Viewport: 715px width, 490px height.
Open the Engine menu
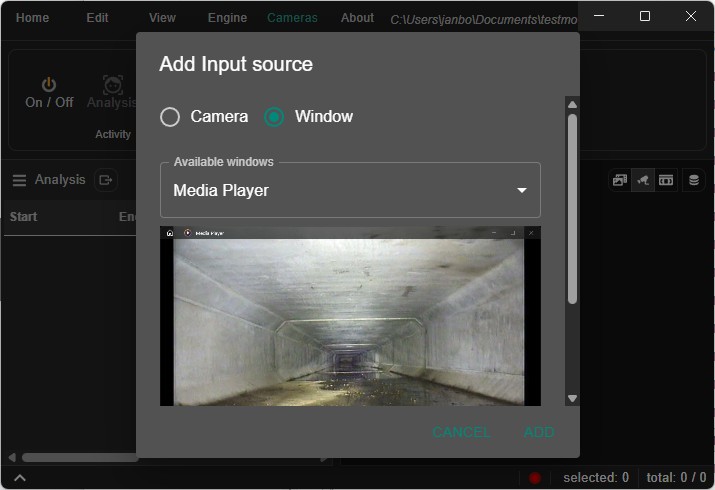tap(227, 18)
